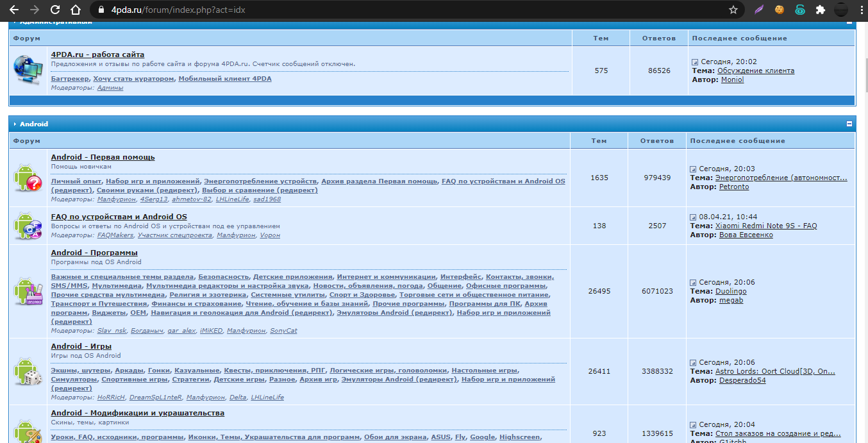868x443 pixels.
Task: Open Обсуждение клиента topic link
Action: click(x=756, y=71)
